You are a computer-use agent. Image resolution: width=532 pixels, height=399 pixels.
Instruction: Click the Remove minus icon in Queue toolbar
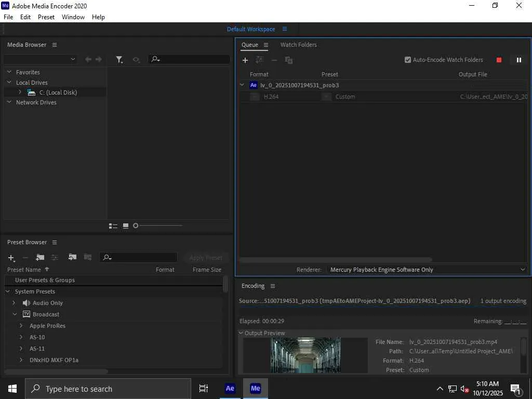274,60
